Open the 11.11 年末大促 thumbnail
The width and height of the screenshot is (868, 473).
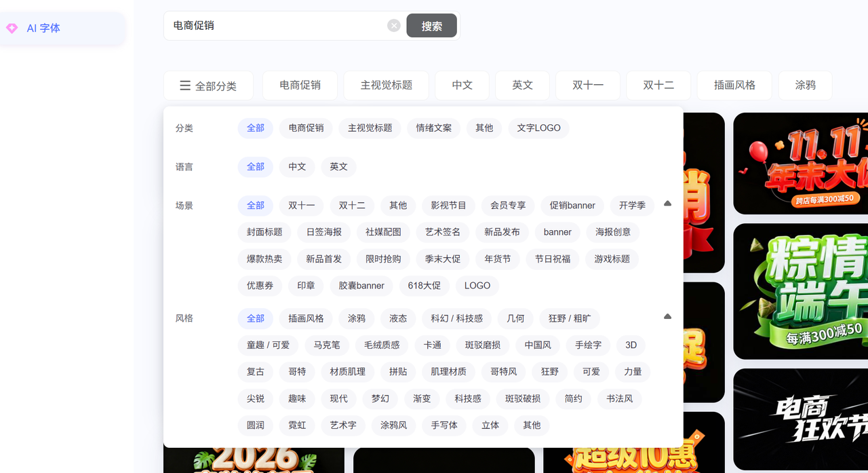pos(800,163)
